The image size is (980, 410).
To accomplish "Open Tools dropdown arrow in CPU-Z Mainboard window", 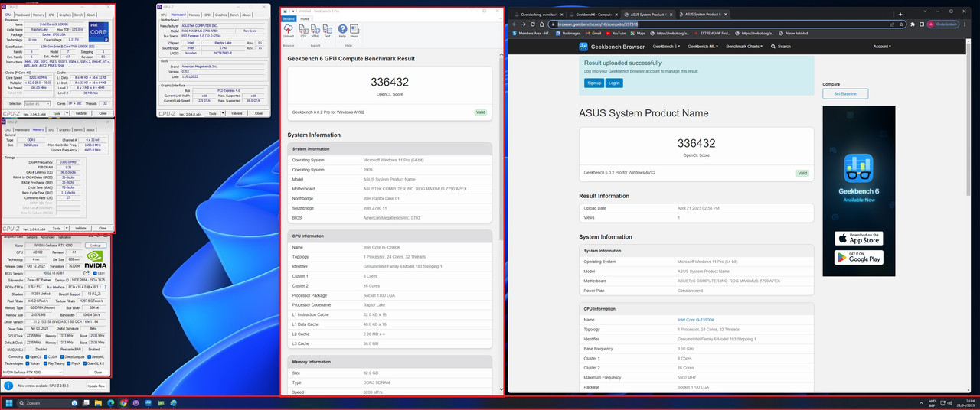I will tap(223, 113).
